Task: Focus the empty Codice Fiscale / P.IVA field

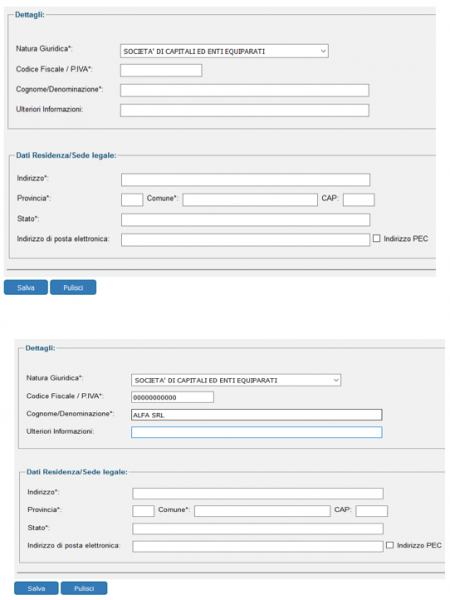Action: (x=161, y=70)
